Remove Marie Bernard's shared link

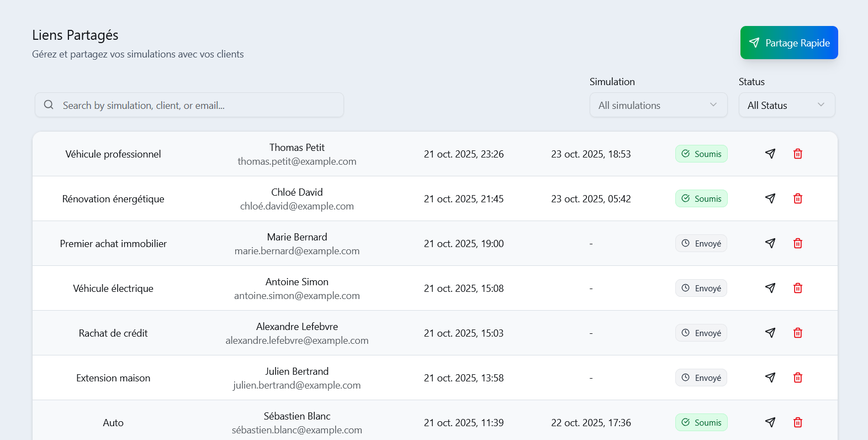pyautogui.click(x=798, y=243)
